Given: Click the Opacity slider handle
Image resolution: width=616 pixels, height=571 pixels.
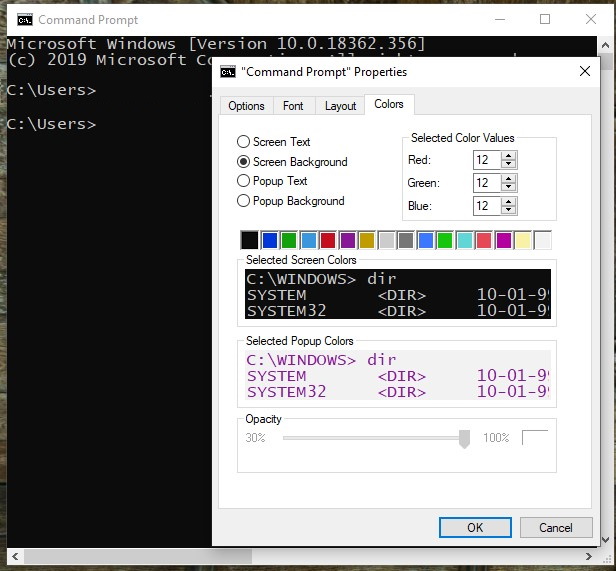Looking at the screenshot, I should 464,439.
